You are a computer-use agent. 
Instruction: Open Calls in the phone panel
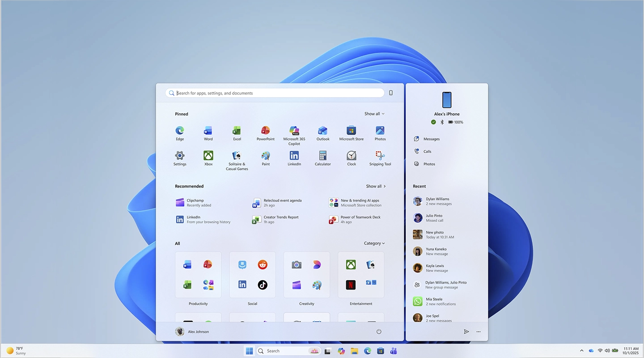(423, 151)
